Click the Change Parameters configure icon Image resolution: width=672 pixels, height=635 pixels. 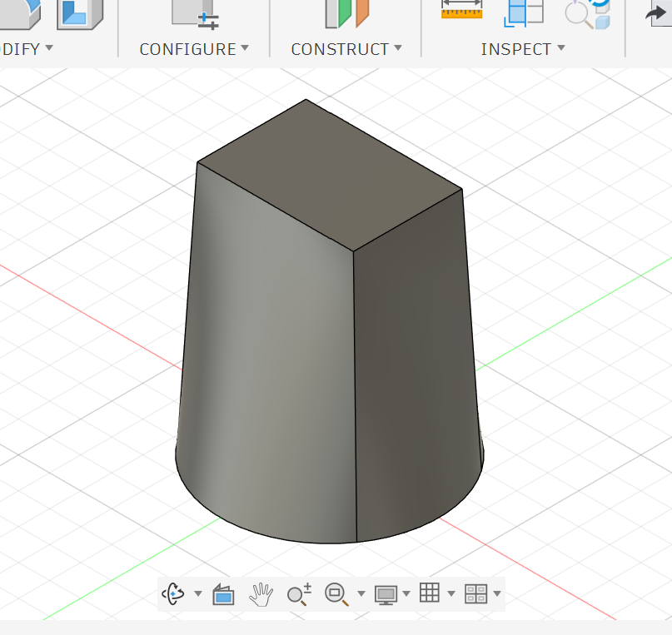[196, 14]
